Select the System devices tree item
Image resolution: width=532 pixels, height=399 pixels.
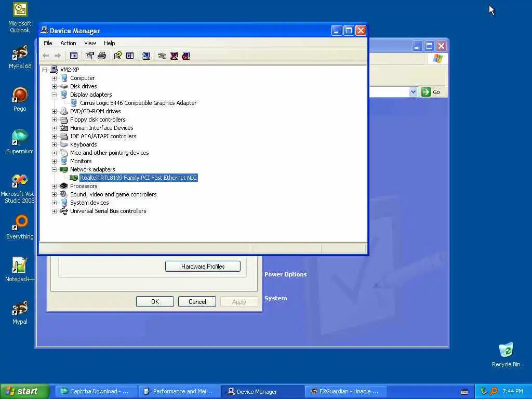89,203
